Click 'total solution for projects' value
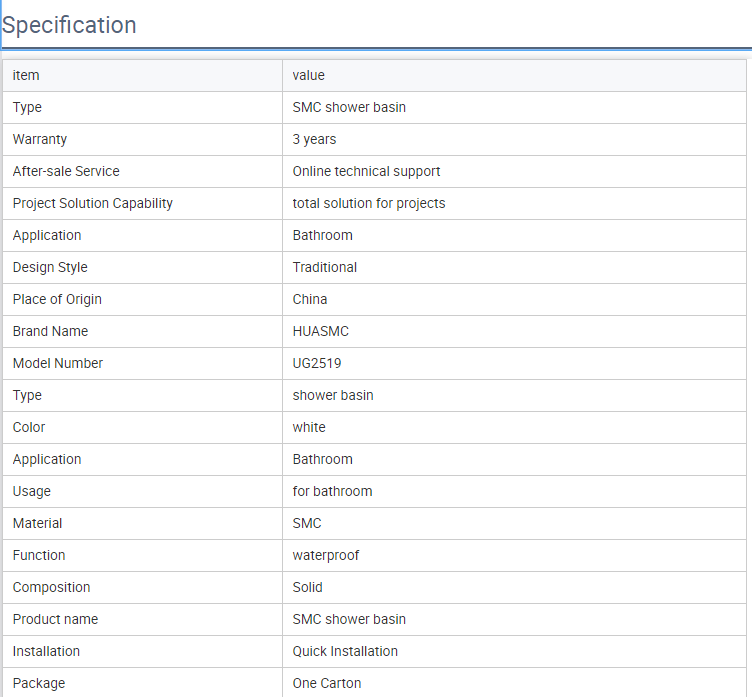Image resolution: width=752 pixels, height=697 pixels. (x=369, y=203)
